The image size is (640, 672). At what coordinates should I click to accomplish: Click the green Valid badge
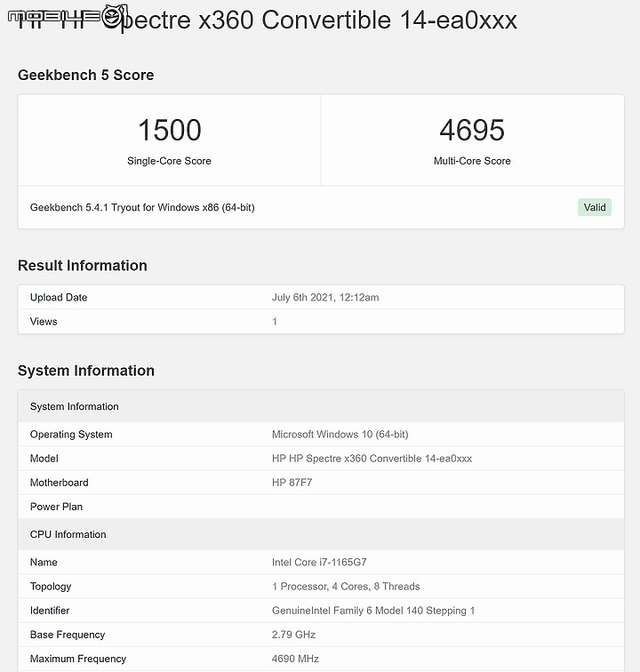pyautogui.click(x=594, y=207)
